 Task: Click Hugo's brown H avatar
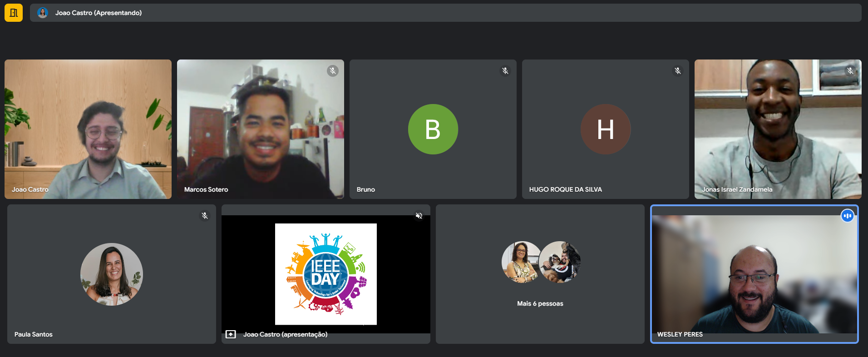(606, 129)
